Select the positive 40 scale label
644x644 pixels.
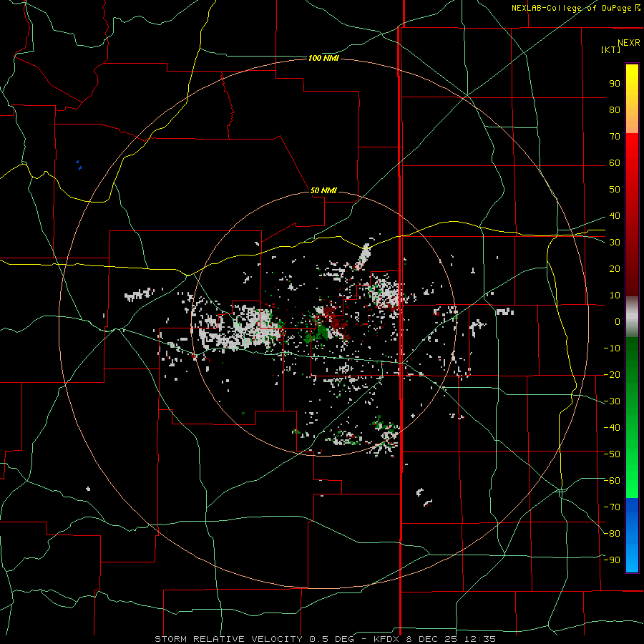(x=615, y=215)
